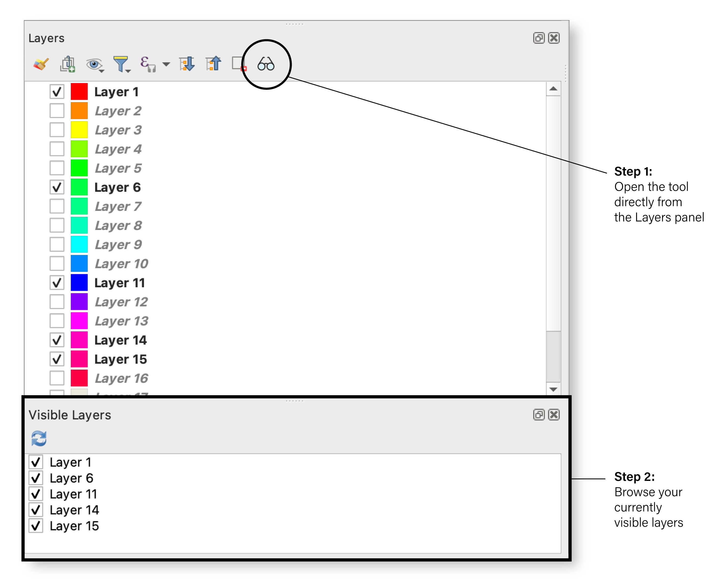Image resolution: width=728 pixels, height=585 pixels.
Task: Refresh the Visible Layers list
Action: [39, 438]
